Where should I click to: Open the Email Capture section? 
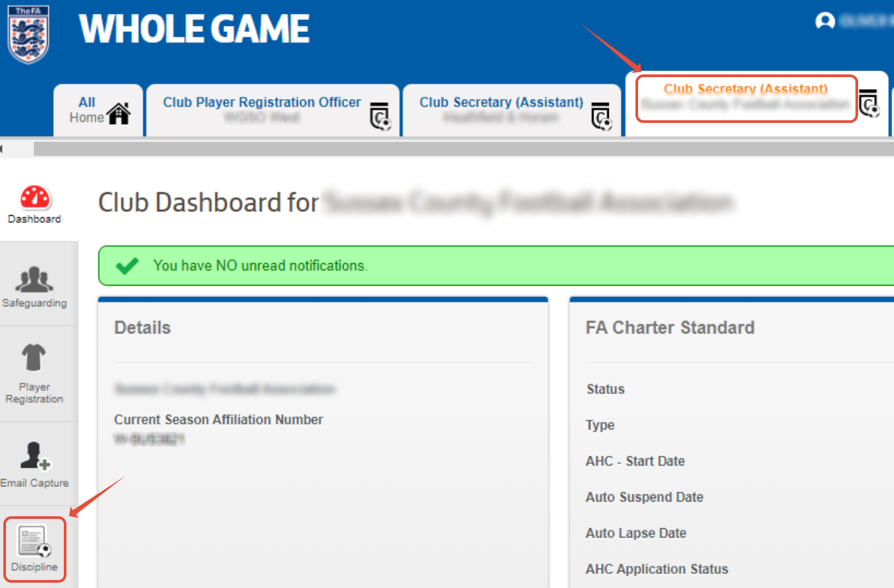(35, 466)
